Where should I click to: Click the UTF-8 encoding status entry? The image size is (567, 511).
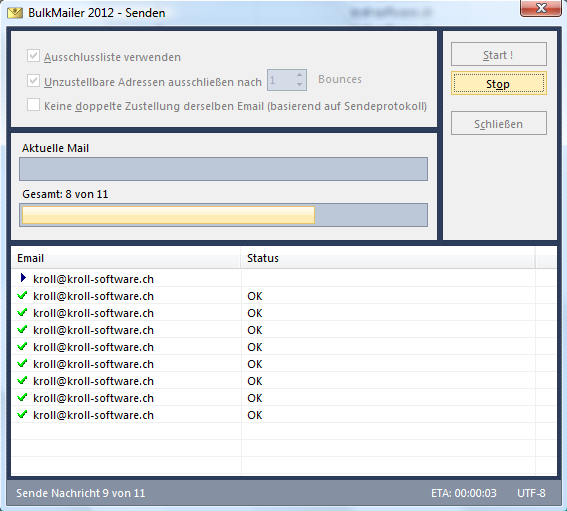point(531,493)
